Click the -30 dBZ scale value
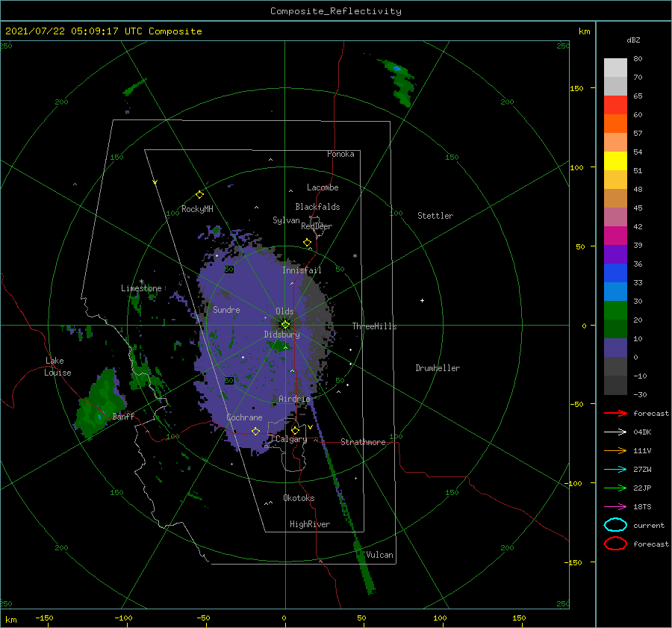672x628 pixels. point(640,394)
